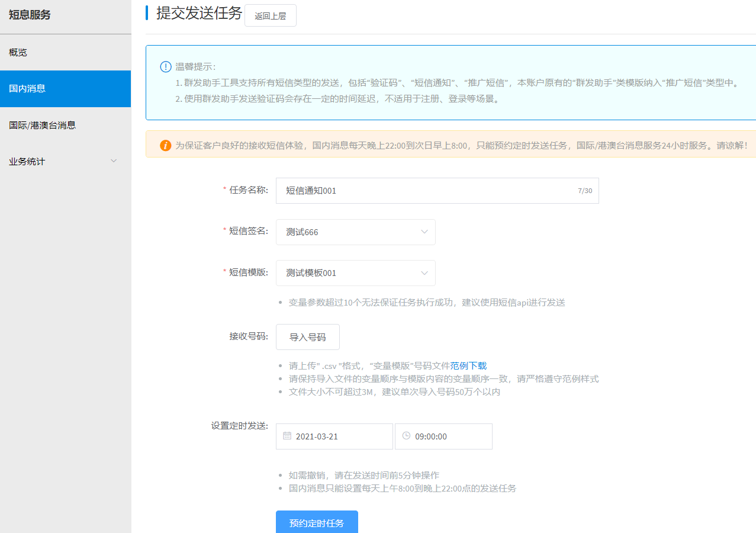The height and width of the screenshot is (533, 756).
Task: Click the 7/30 character counter
Action: (x=585, y=191)
